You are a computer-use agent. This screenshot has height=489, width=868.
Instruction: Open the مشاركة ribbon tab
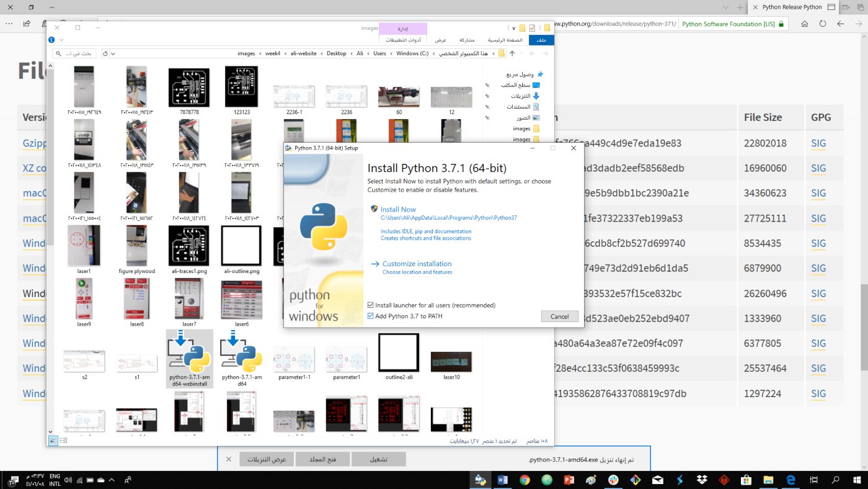pyautogui.click(x=467, y=40)
